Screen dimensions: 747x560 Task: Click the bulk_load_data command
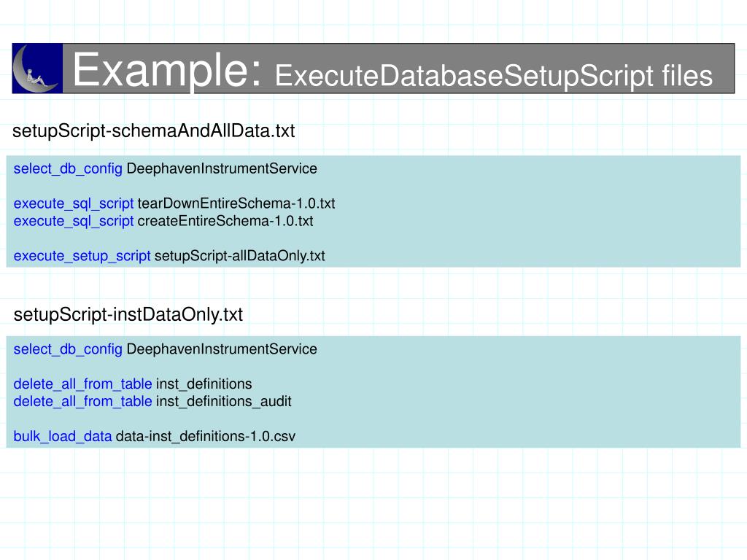click(x=63, y=437)
